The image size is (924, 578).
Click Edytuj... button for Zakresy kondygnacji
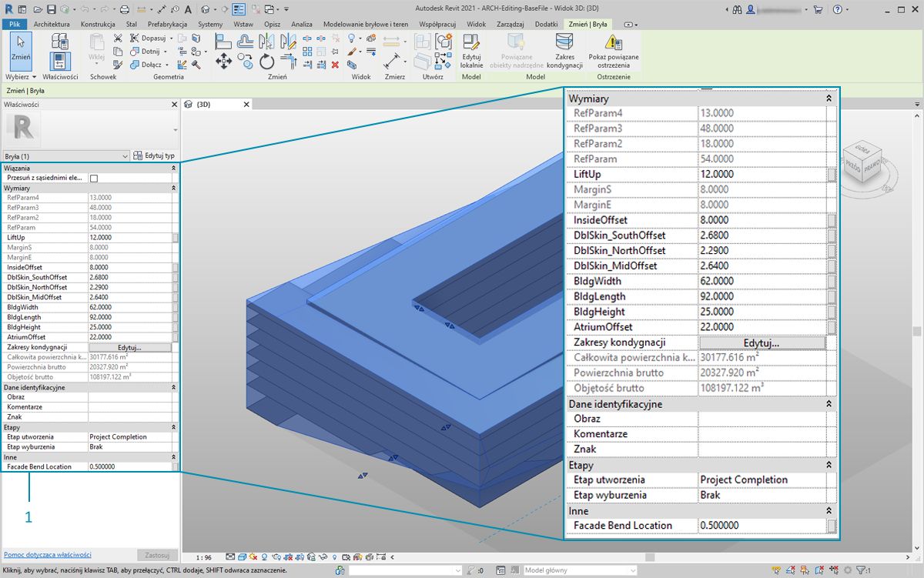click(130, 347)
